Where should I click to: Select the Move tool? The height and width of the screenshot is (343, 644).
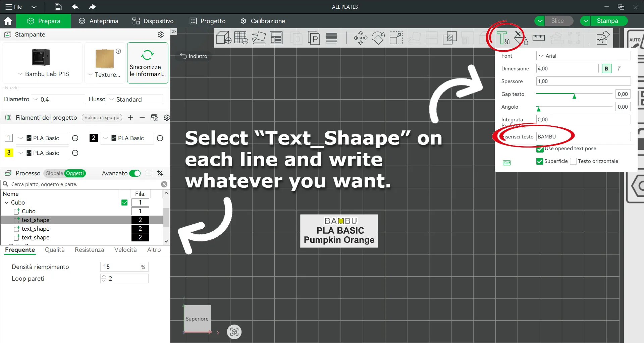361,38
